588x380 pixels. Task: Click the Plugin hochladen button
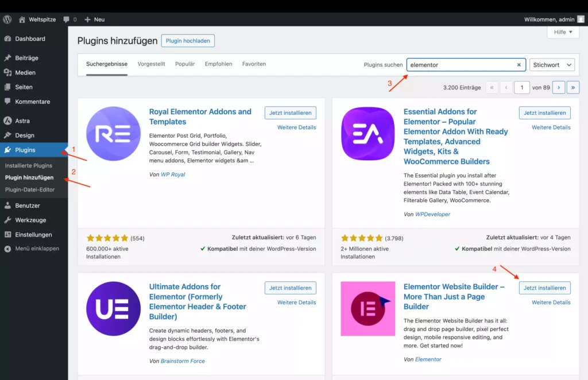click(188, 41)
